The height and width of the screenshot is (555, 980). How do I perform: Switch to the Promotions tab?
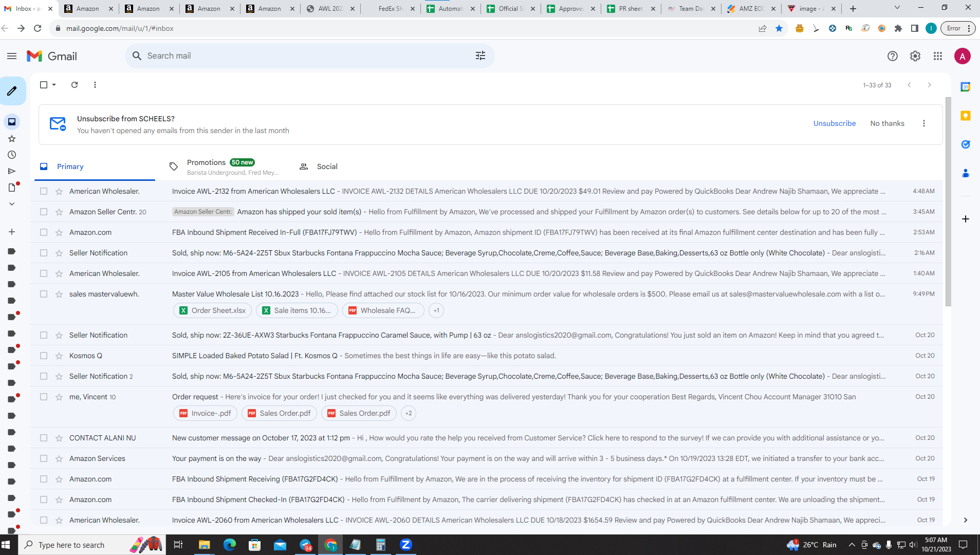coord(224,166)
